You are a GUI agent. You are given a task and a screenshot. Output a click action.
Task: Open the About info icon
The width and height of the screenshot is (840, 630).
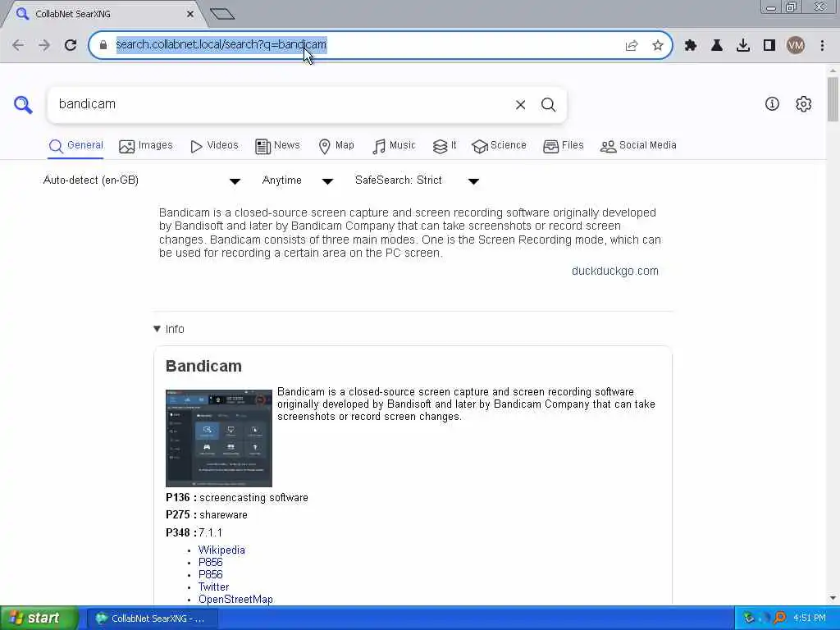click(x=772, y=104)
